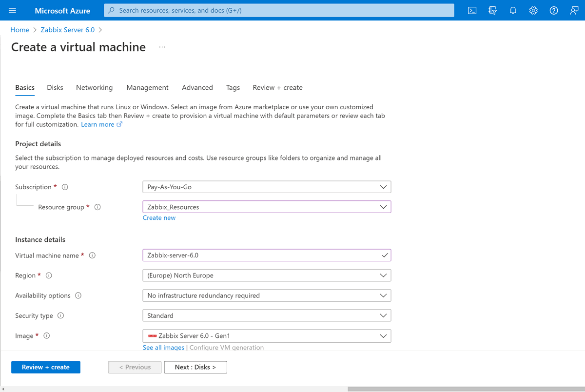Show info tooltip for Availability options
The height and width of the screenshot is (392, 585).
point(78,295)
